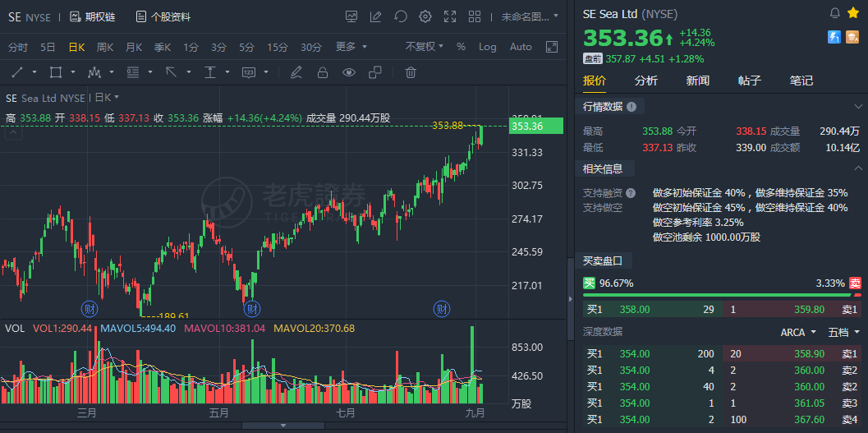
Task: Toggle the lock drawings icon
Action: tap(322, 72)
